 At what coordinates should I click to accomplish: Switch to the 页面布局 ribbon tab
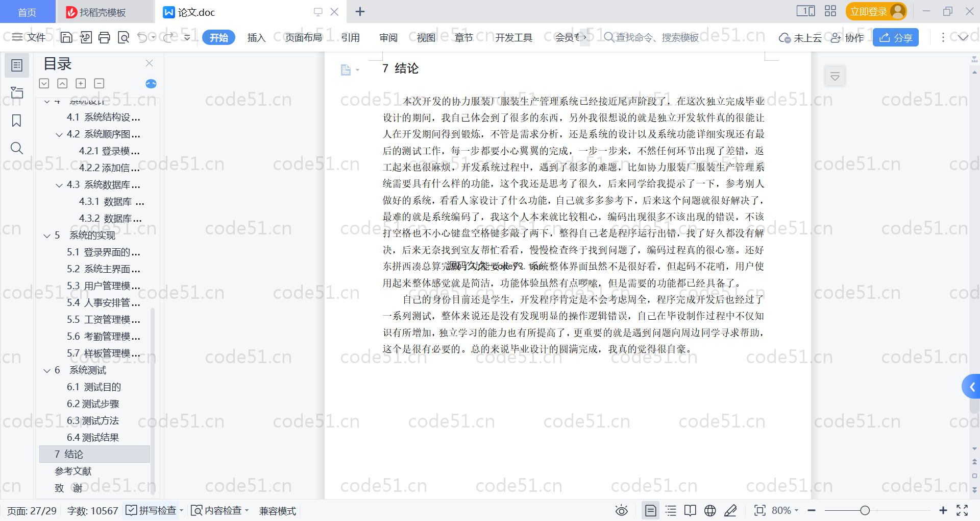point(303,37)
